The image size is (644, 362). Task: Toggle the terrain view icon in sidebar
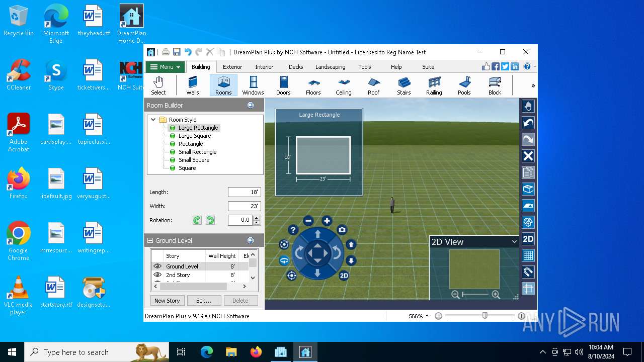(528, 206)
